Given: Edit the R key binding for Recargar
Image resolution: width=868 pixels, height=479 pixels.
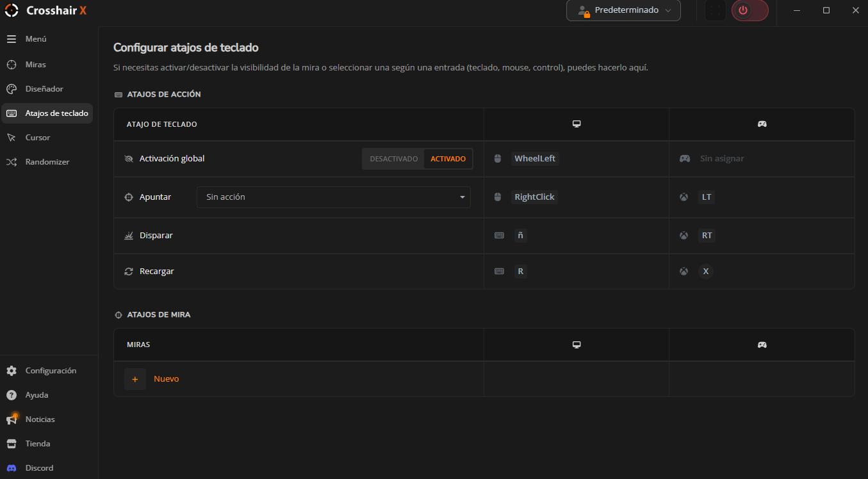Looking at the screenshot, I should pyautogui.click(x=520, y=272).
